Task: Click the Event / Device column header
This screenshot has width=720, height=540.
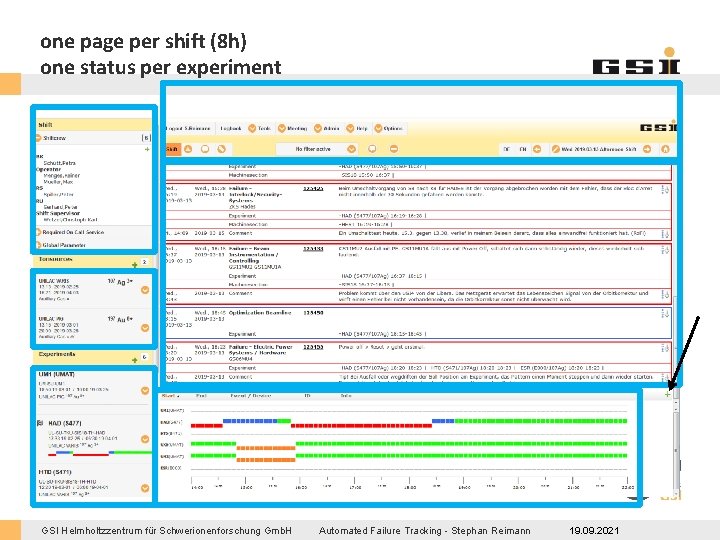Action: click(x=250, y=395)
